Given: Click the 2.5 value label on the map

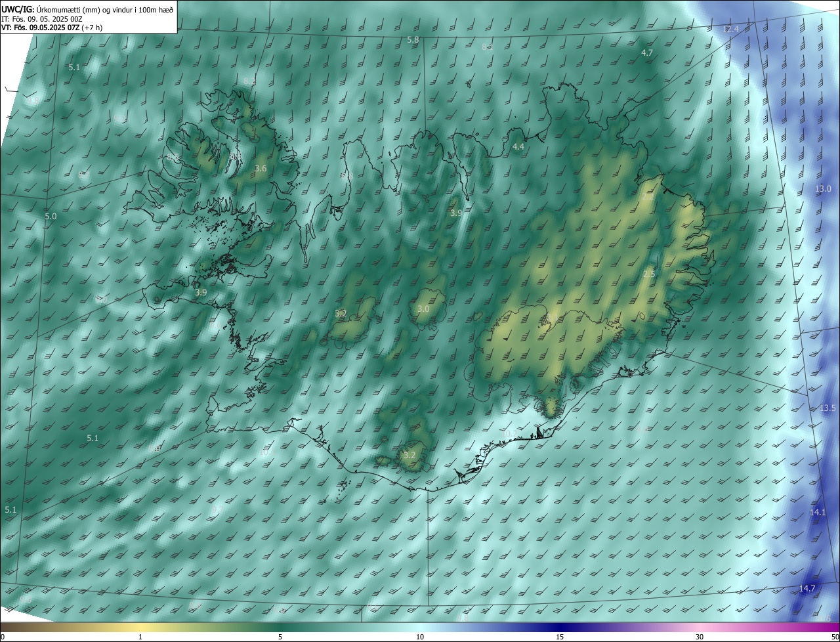Looking at the screenshot, I should 649,274.
